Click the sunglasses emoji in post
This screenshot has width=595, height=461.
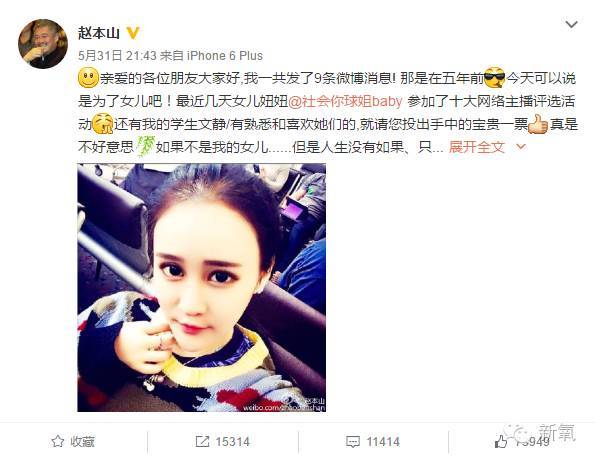click(x=495, y=78)
